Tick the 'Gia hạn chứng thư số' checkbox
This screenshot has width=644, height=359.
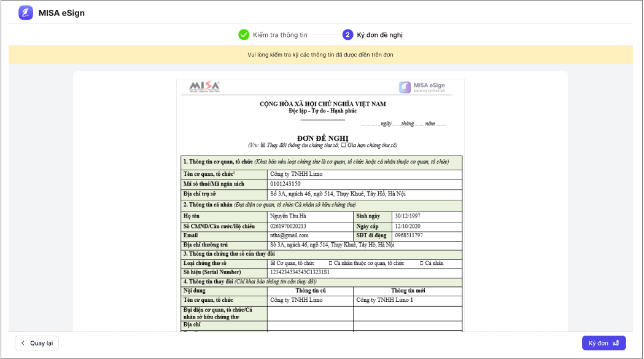tap(343, 145)
